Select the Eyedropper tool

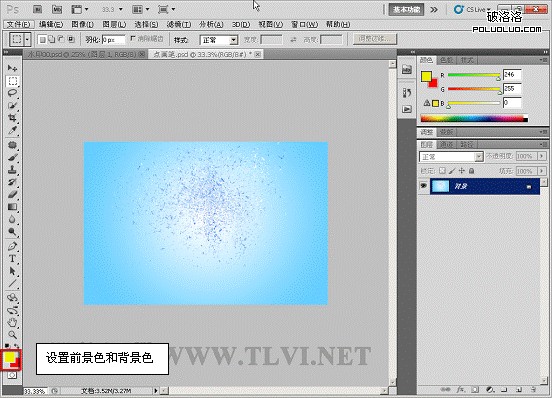(12, 131)
